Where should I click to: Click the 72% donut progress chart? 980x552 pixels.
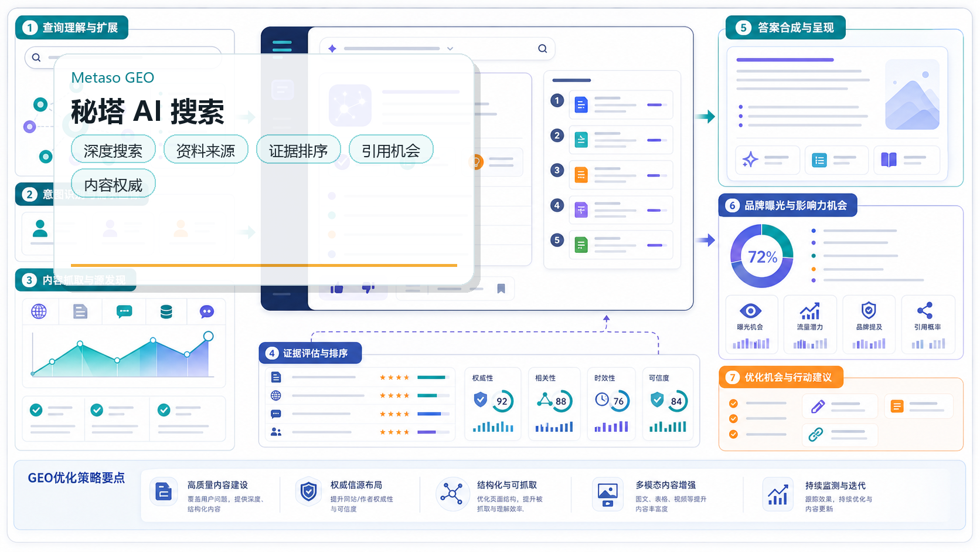click(x=762, y=256)
